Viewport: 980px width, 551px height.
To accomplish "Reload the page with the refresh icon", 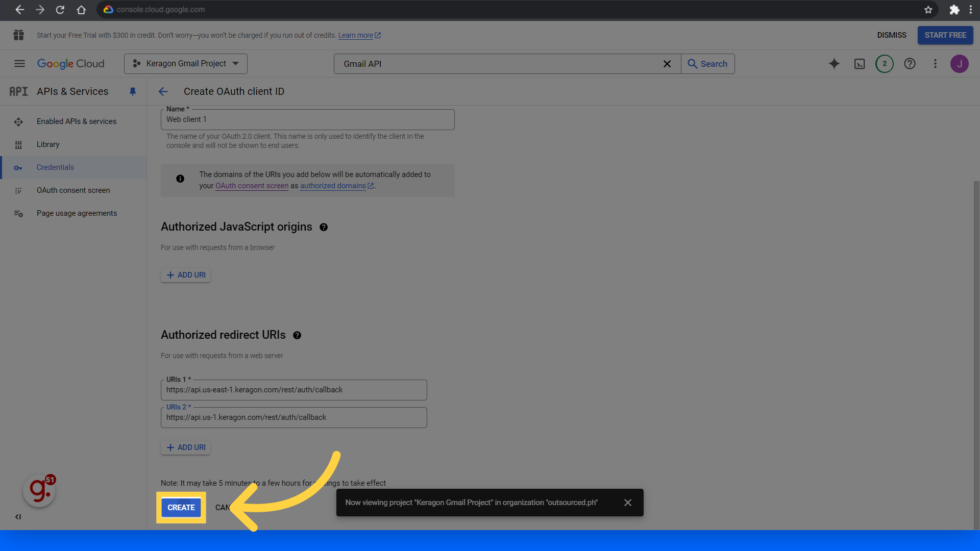I will [60, 10].
